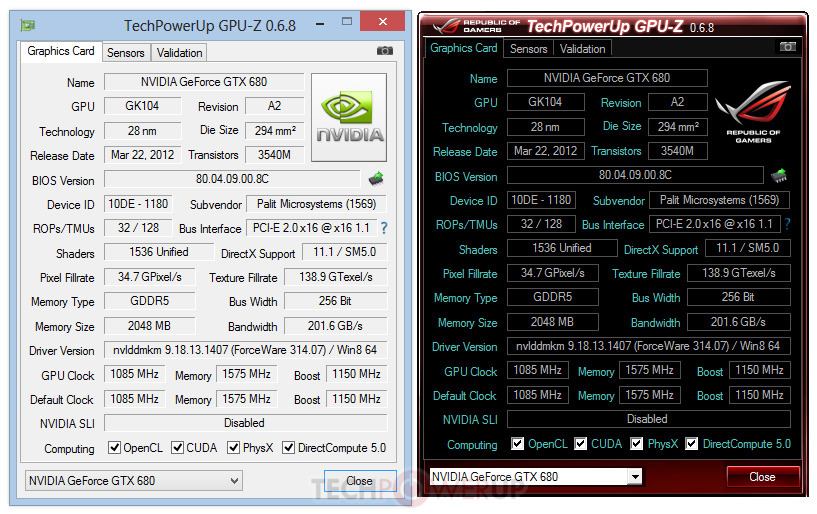This screenshot has height=514, width=817.
Task: Click the 201.6 GB/s bandwidth in the ROG window
Action: (x=739, y=322)
